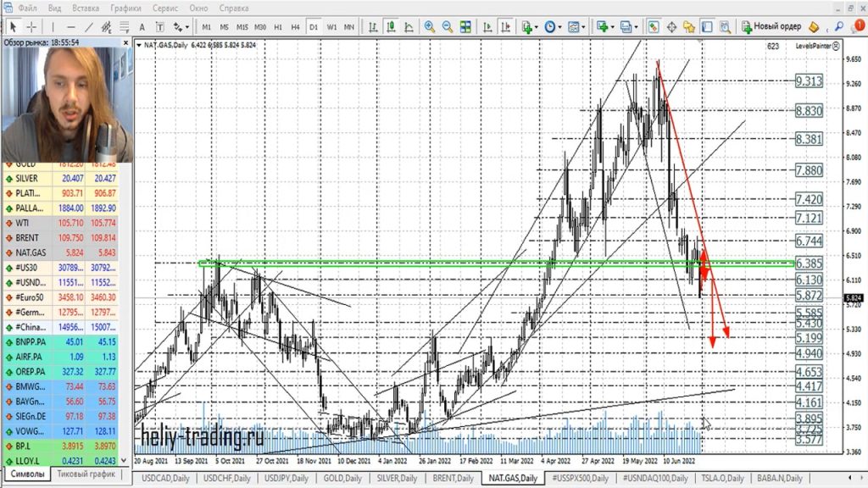Enable the W1 weekly timeframe
Image resolution: width=868 pixels, height=488 pixels.
331,27
